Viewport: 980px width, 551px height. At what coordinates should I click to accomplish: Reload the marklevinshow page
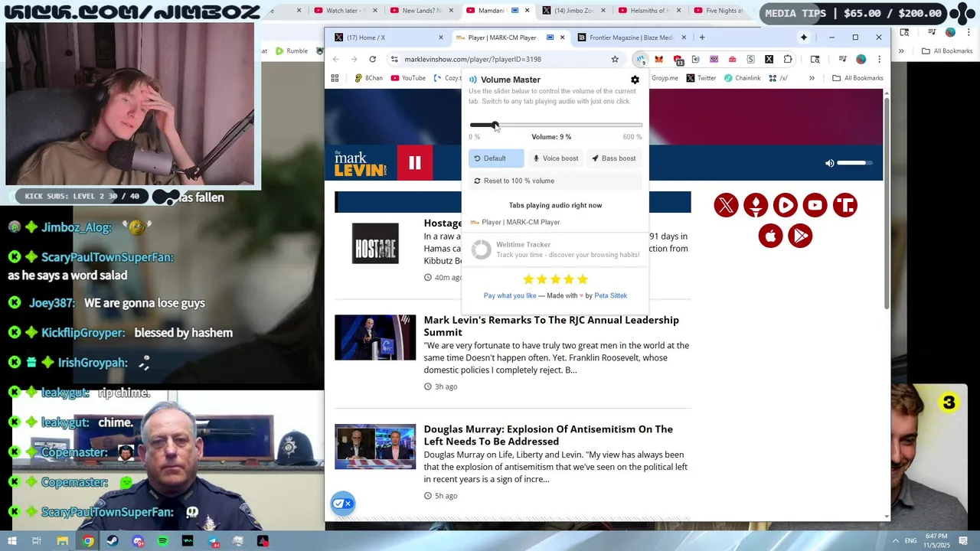372,59
